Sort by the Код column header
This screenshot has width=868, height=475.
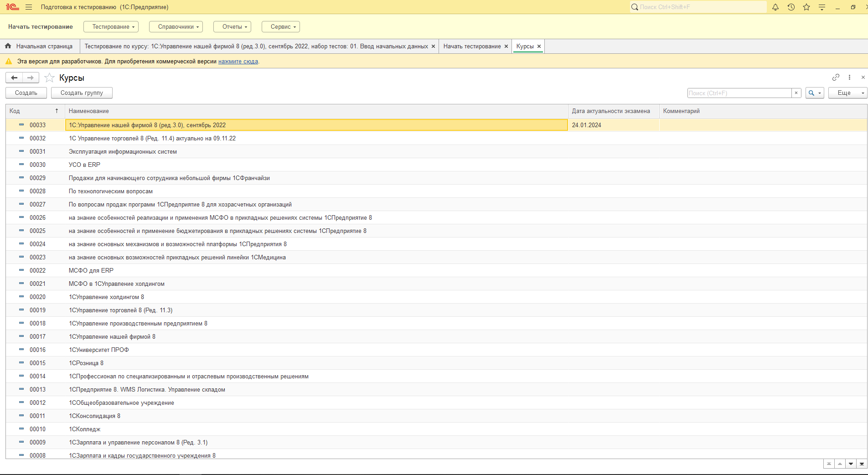click(35, 111)
